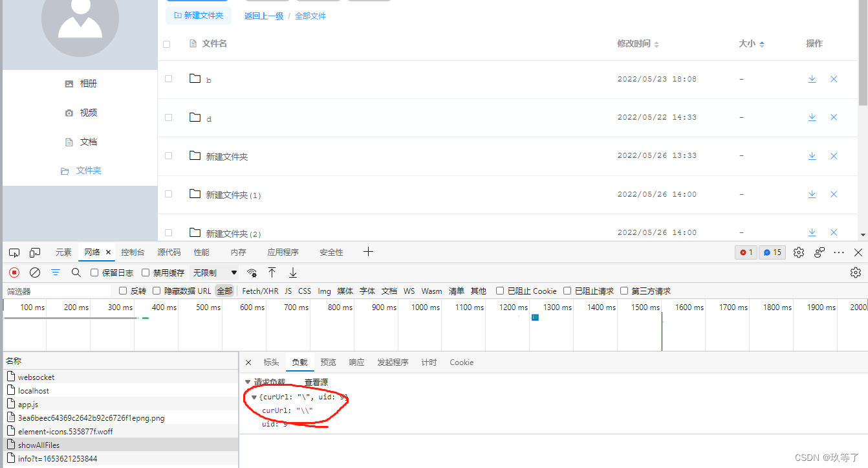Open the 无限制 throttling dropdown
The height and width of the screenshot is (468, 868).
coord(213,273)
